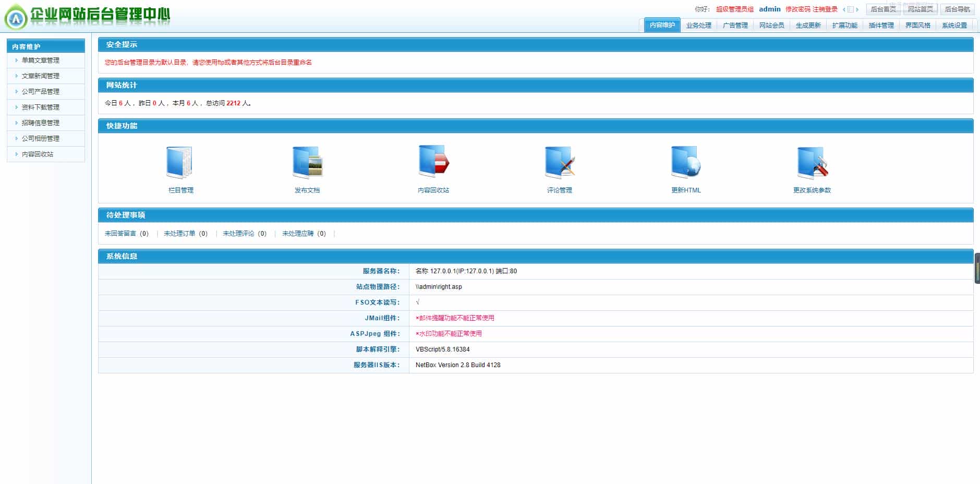The width and height of the screenshot is (980, 484).
Task: Click the 服务器IIS版本 label
Action: (x=377, y=365)
